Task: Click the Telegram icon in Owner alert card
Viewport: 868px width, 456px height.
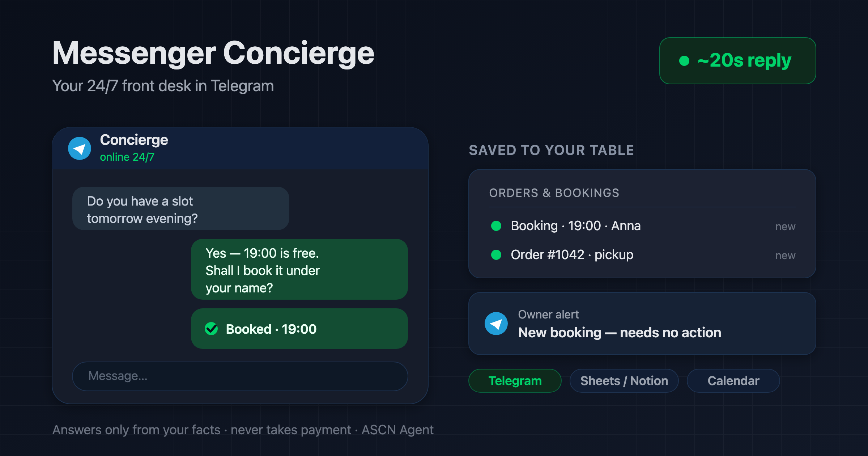Action: 496,324
